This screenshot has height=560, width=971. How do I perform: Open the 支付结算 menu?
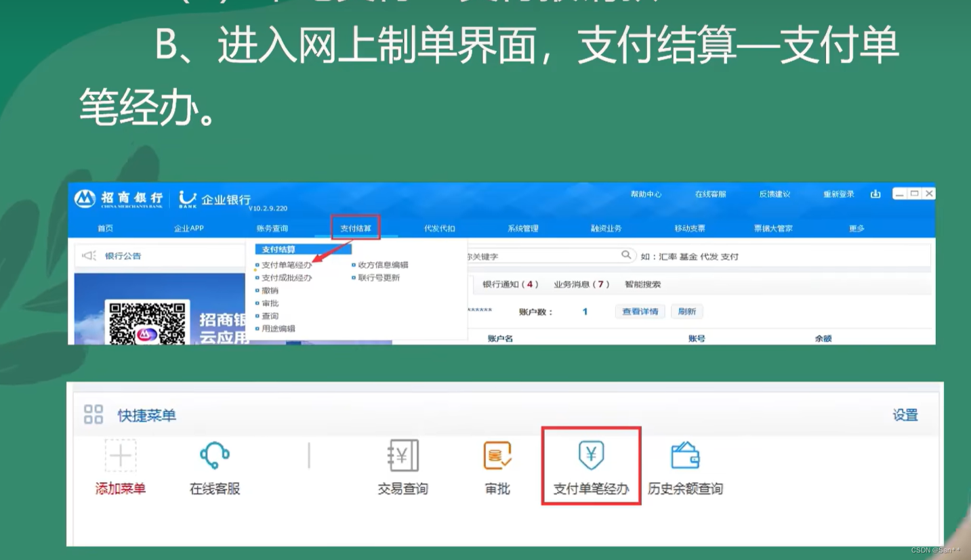(x=356, y=228)
